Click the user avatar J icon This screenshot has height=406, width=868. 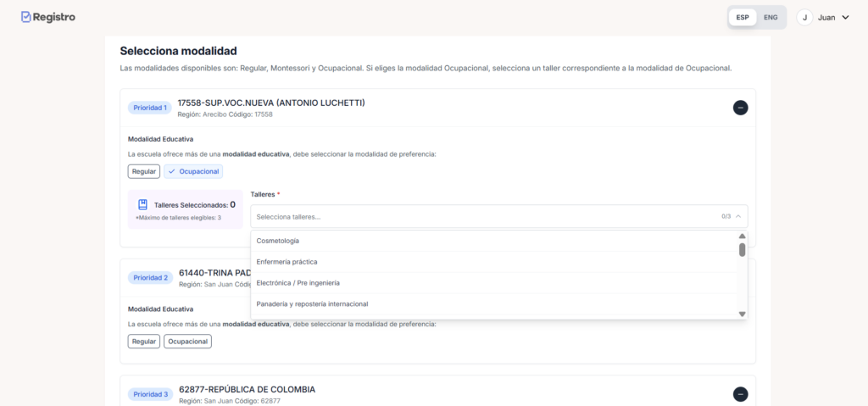(804, 17)
